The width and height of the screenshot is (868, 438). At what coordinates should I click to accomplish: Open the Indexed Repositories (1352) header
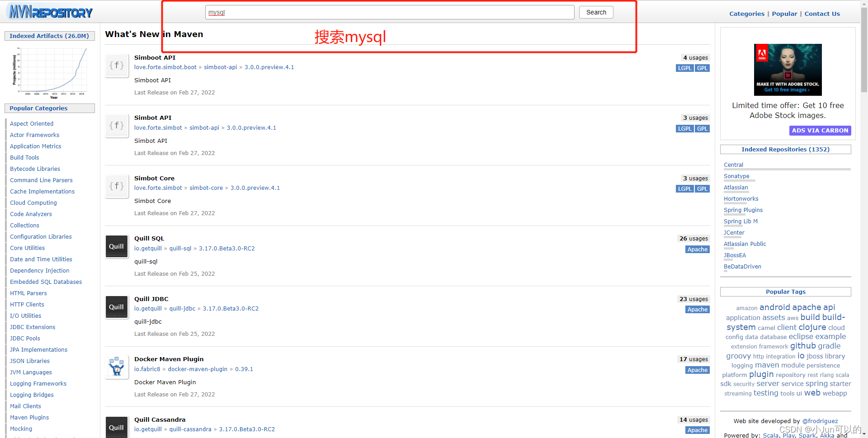click(785, 149)
